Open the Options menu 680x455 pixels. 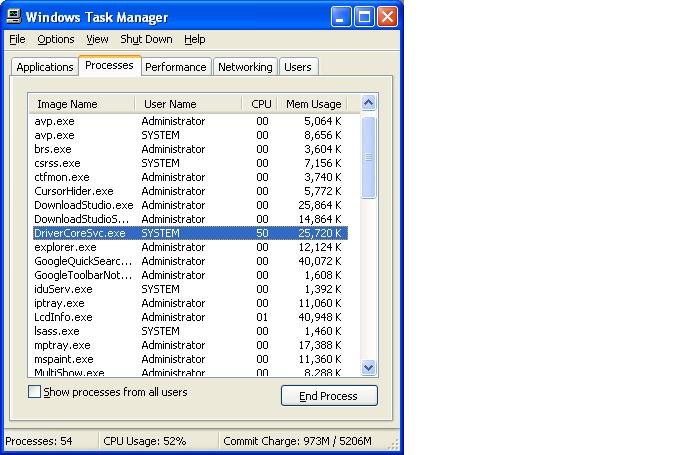[x=56, y=39]
